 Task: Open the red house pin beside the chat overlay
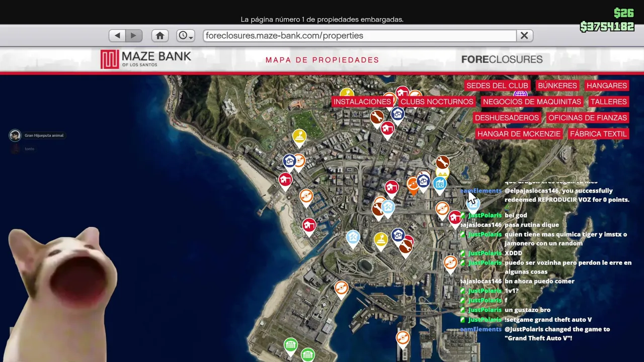tap(455, 218)
